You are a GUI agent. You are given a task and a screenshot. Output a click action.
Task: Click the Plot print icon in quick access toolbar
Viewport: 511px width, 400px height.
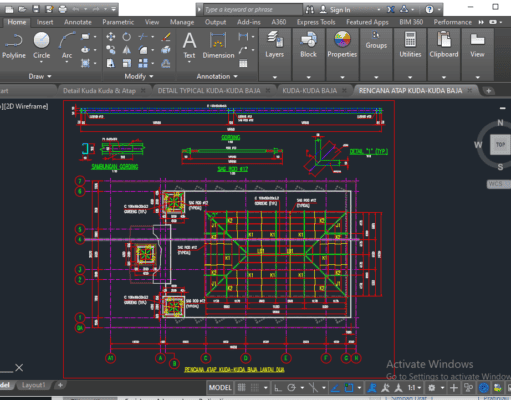(62, 9)
